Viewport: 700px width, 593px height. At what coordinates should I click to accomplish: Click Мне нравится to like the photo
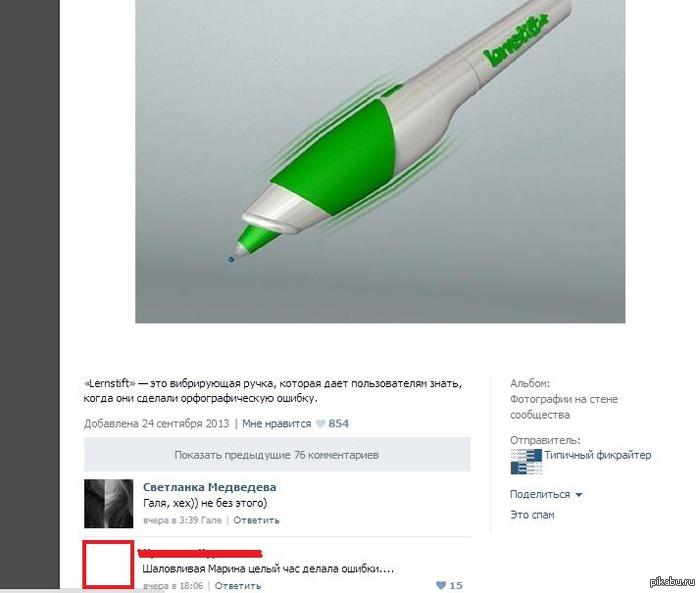276,424
